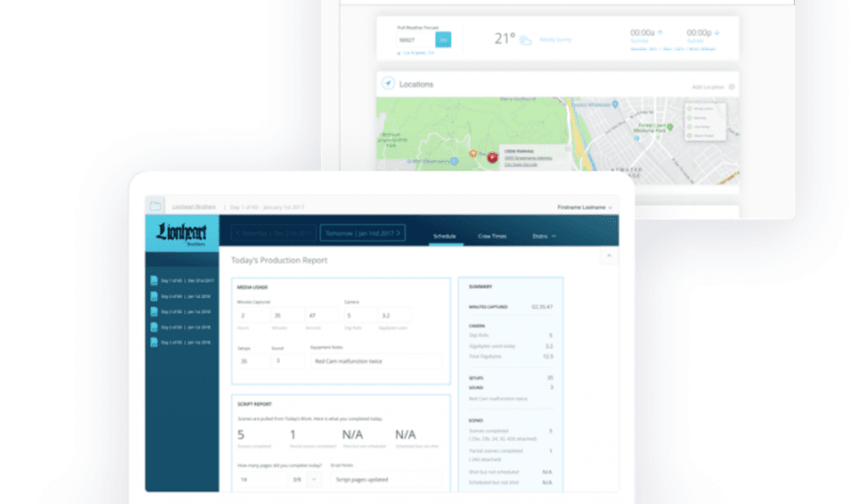Click the blue weather zip code Set button

[443, 40]
